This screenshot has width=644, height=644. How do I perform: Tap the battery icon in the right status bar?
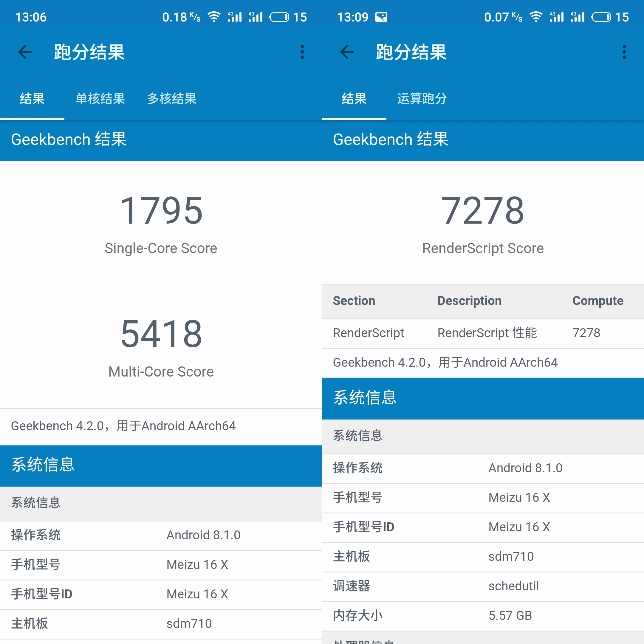coord(601,17)
